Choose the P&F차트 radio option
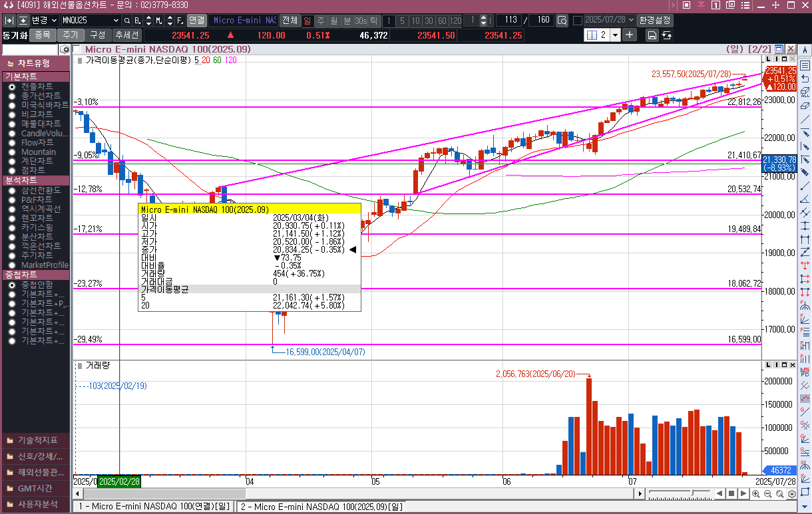This screenshot has width=812, height=514. pyautogui.click(x=12, y=199)
